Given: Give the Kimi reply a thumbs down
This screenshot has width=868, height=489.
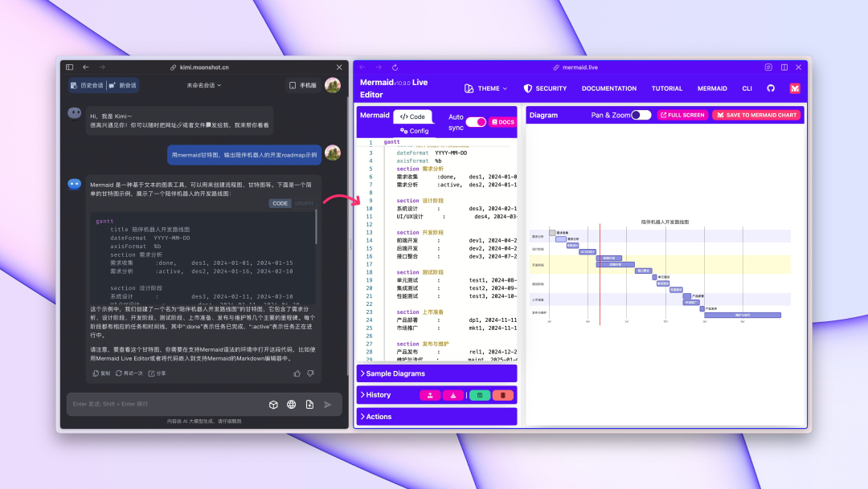Looking at the screenshot, I should (310, 373).
